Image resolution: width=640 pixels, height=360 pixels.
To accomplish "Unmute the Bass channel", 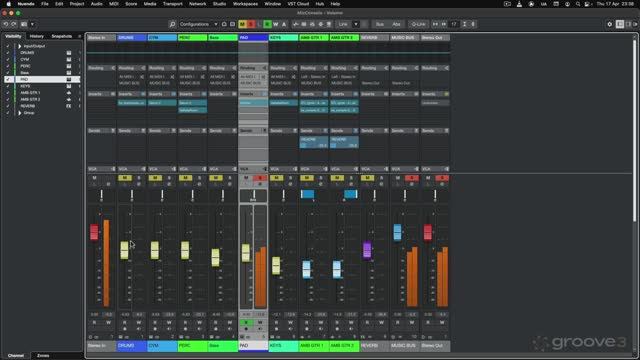I will point(216,178).
